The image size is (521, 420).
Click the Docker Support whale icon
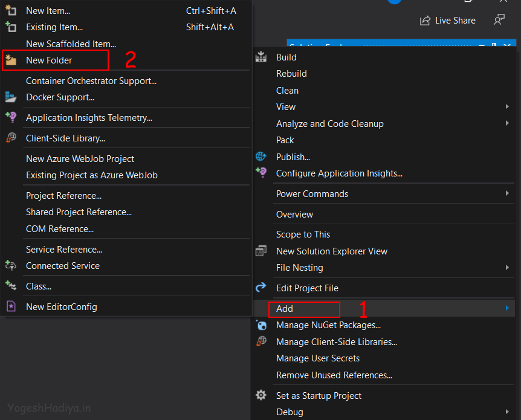pyautogui.click(x=11, y=97)
